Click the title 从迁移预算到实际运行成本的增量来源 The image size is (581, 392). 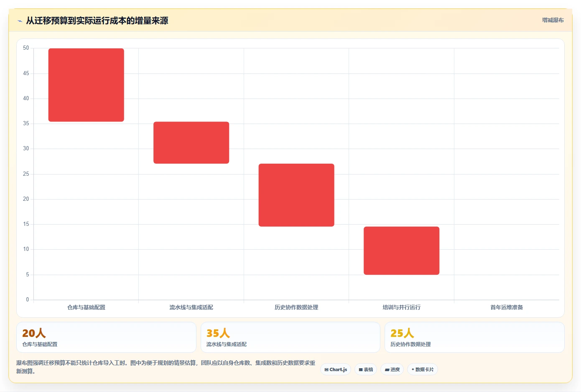[x=97, y=21]
